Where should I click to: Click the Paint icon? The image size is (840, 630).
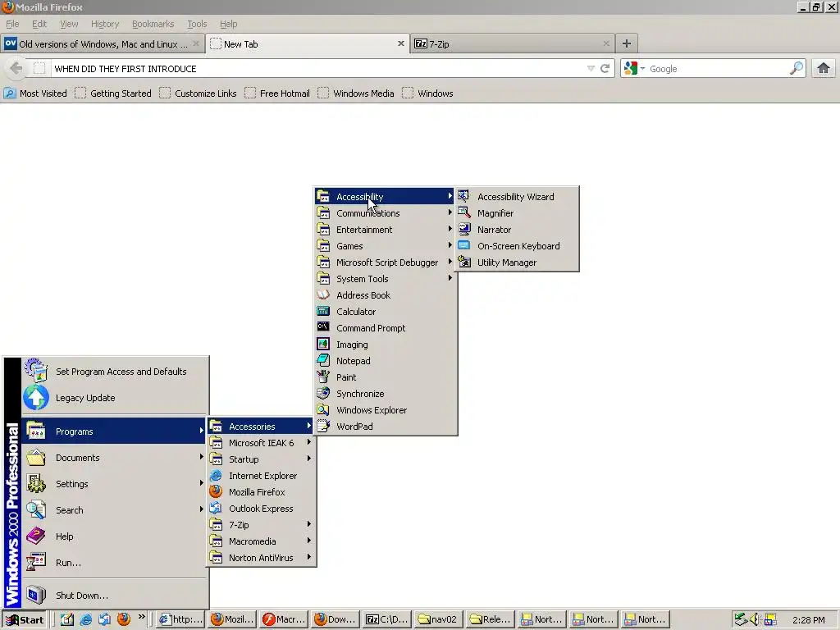click(323, 377)
